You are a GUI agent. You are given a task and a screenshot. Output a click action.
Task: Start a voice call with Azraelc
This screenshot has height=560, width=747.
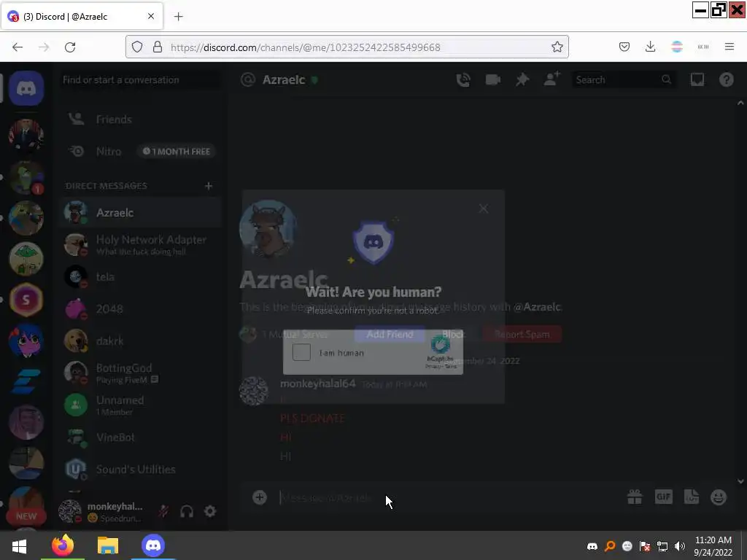coord(463,79)
